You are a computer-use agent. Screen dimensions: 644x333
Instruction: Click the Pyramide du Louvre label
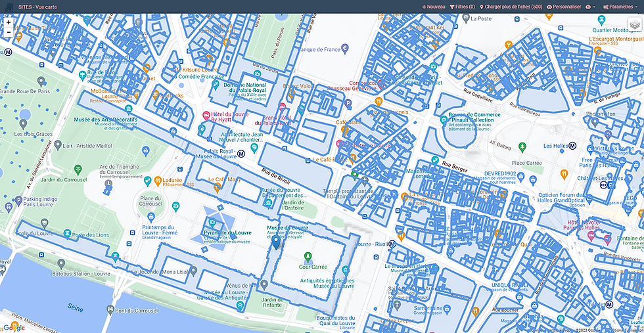[x=227, y=233]
